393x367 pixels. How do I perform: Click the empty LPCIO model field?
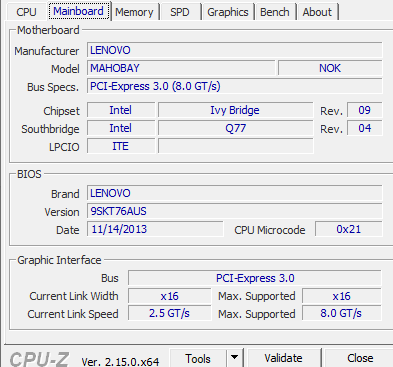click(x=235, y=146)
